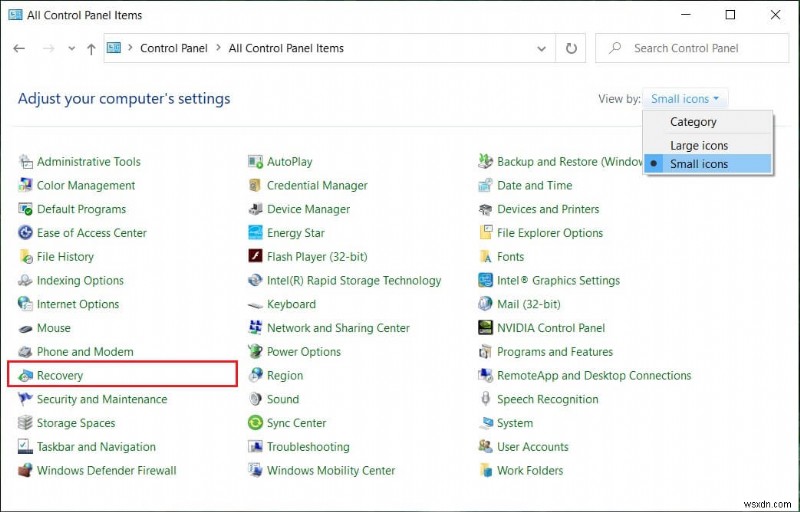The height and width of the screenshot is (512, 800).
Task: Go to Control Panel in breadcrumb path
Action: [173, 48]
